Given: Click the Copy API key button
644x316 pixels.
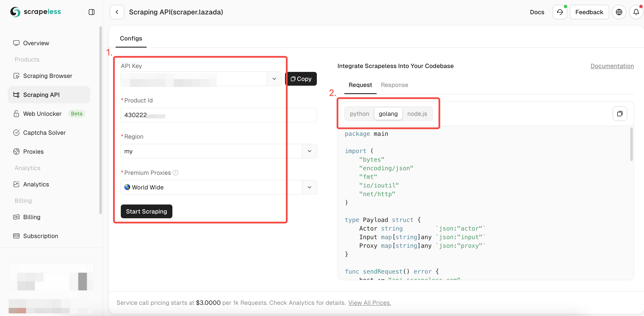Looking at the screenshot, I should 301,79.
